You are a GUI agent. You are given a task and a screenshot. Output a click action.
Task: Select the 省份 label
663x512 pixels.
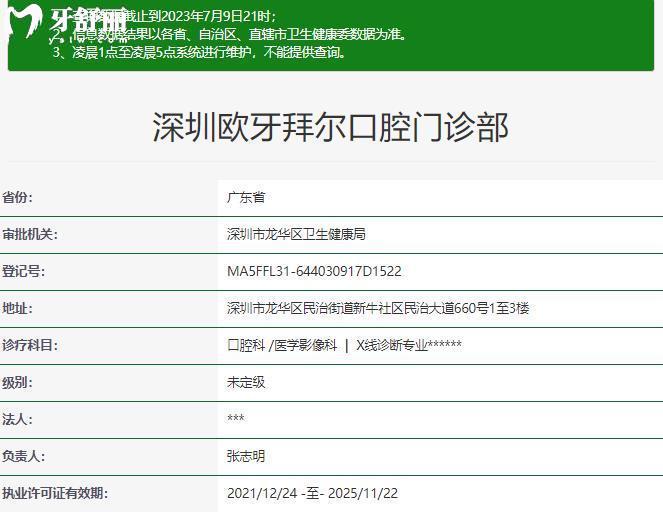pyautogui.click(x=17, y=197)
